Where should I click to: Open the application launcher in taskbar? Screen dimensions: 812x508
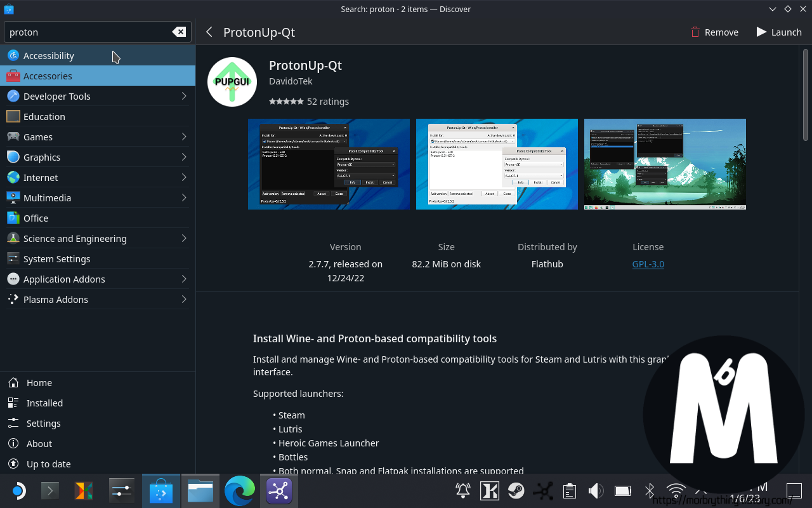[18, 491]
